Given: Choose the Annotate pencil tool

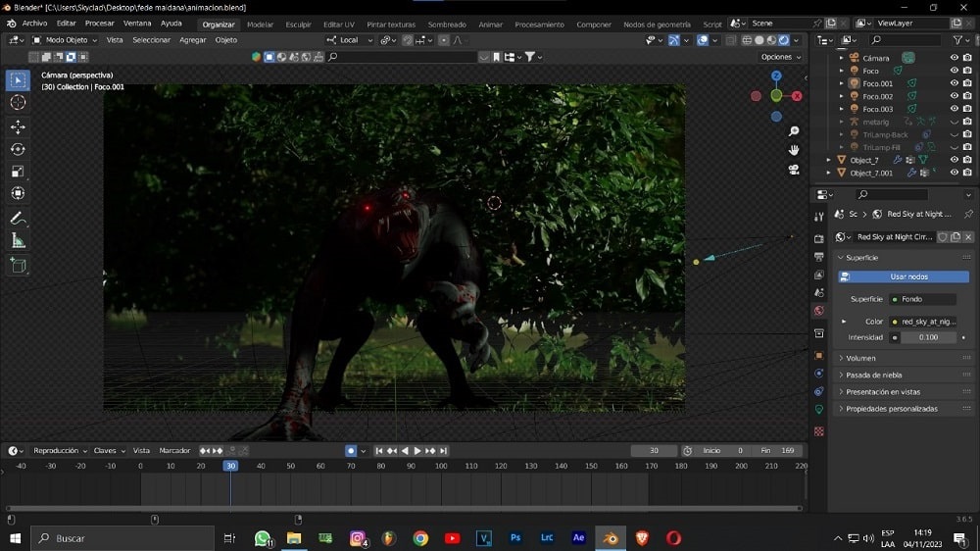Looking at the screenshot, I should coord(18,218).
